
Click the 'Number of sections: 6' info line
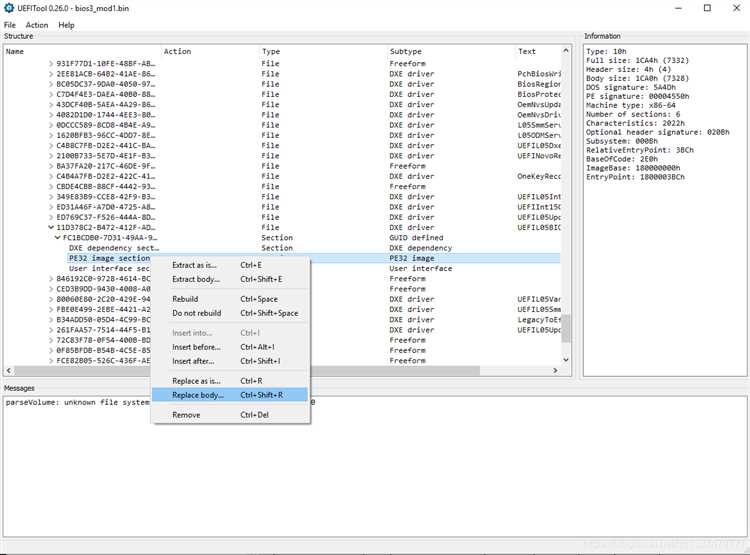(633, 114)
